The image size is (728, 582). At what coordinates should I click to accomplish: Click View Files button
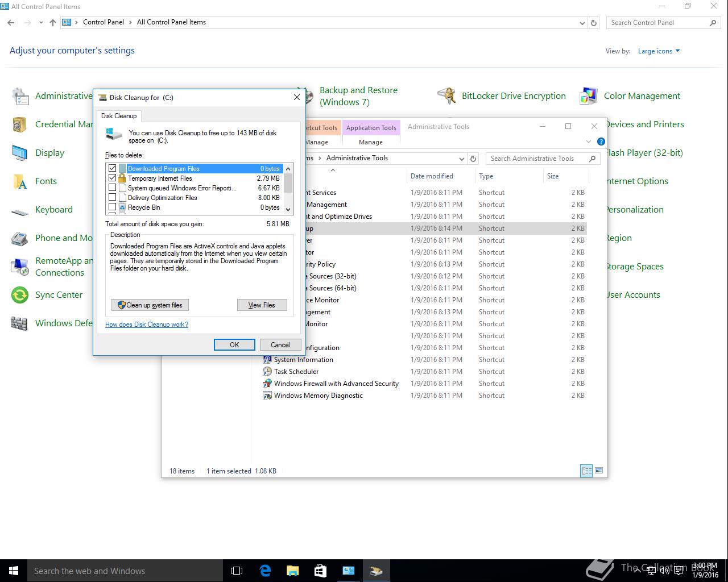coord(262,305)
